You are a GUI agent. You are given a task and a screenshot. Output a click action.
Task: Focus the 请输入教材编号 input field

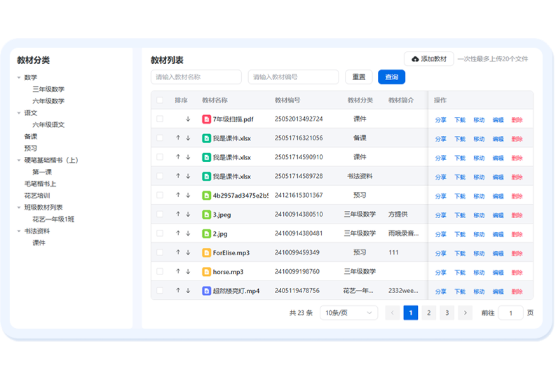(293, 77)
